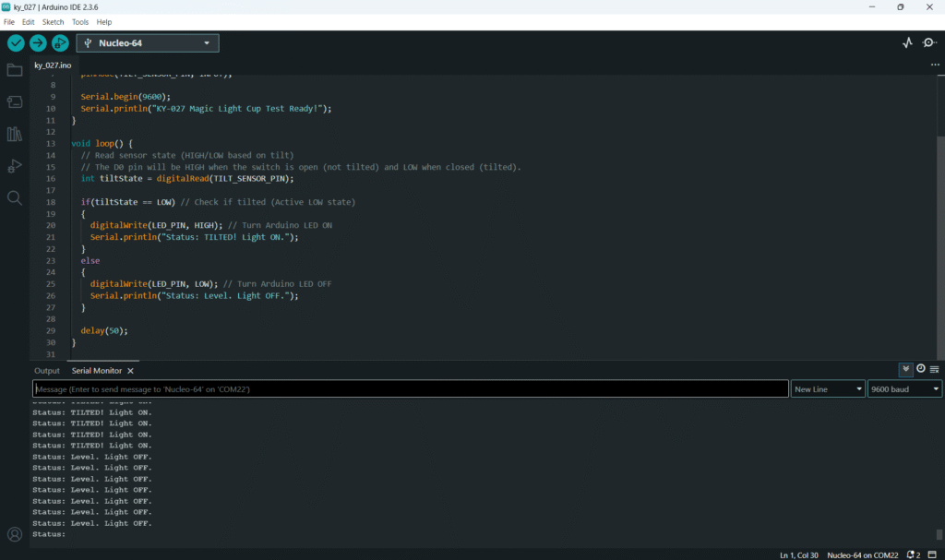This screenshot has height=560, width=945.
Task: Switch to the Output tab
Action: pos(47,371)
